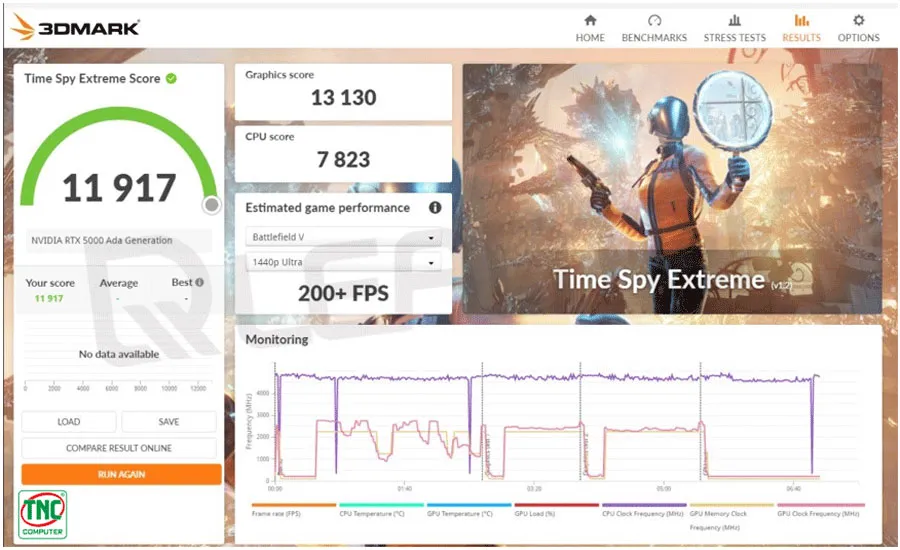Image resolution: width=900 pixels, height=550 pixels.
Task: Click the Average score label
Action: [119, 282]
